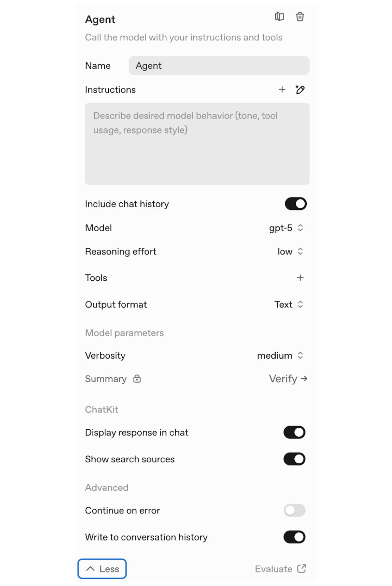Image resolution: width=392 pixels, height=586 pixels.
Task: Collapse settings with the Less button
Action: [x=102, y=569]
